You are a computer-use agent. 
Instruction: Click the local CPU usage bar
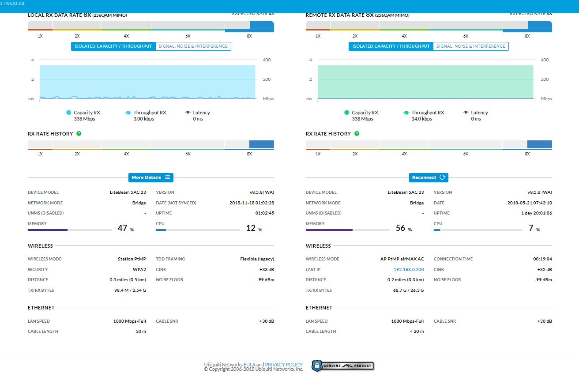coord(198,230)
